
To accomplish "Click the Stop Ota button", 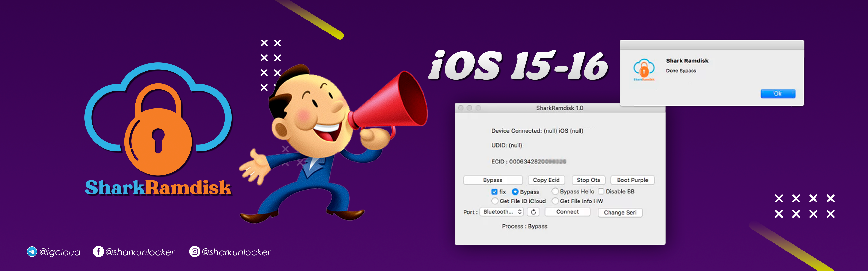I will (x=588, y=180).
